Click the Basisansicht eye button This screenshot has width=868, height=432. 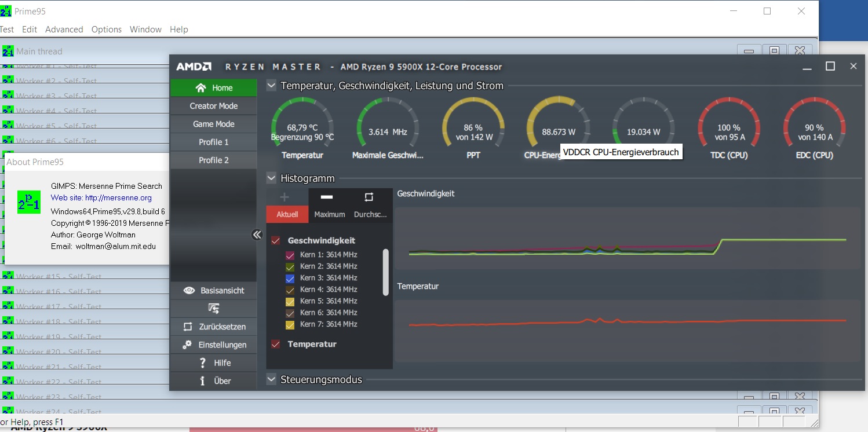pyautogui.click(x=213, y=291)
